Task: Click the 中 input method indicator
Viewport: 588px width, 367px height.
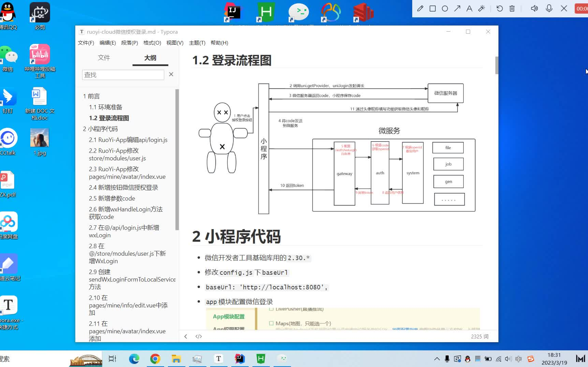Action: tap(519, 359)
